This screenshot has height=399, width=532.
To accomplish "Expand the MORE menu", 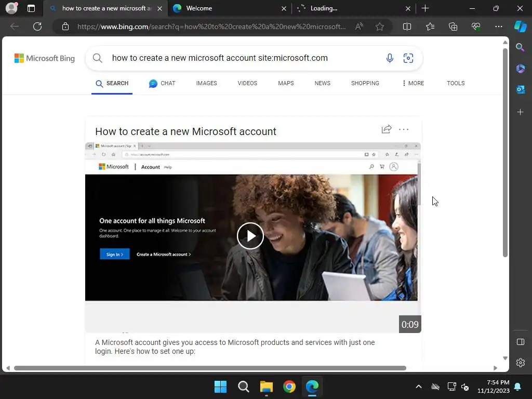I will click(x=413, y=83).
